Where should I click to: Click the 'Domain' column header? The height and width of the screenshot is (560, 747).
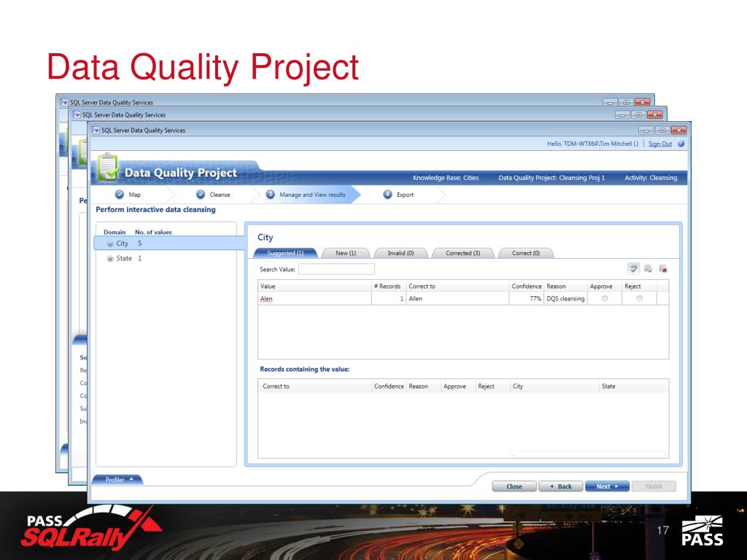[x=115, y=232]
